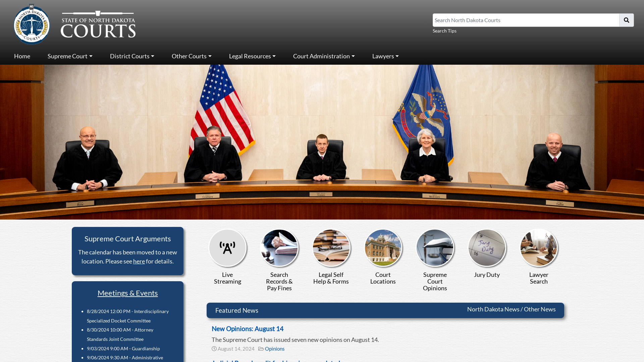This screenshot has height=362, width=644.
Task: Click the Lawyer Search text label
Action: [x=539, y=278]
